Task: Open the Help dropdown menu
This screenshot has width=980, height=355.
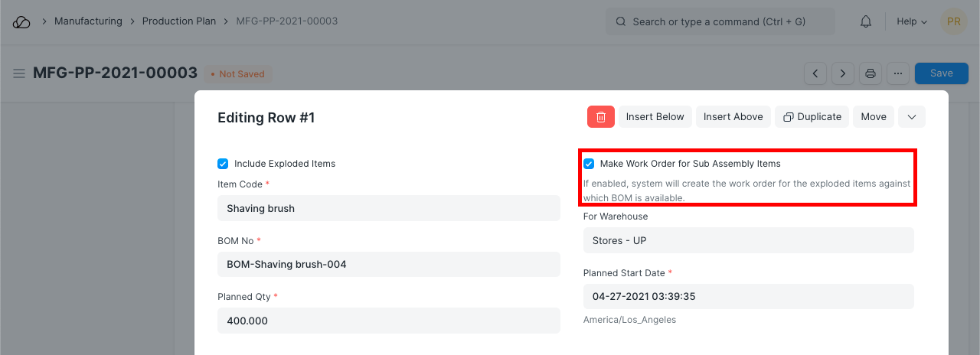Action: tap(911, 21)
